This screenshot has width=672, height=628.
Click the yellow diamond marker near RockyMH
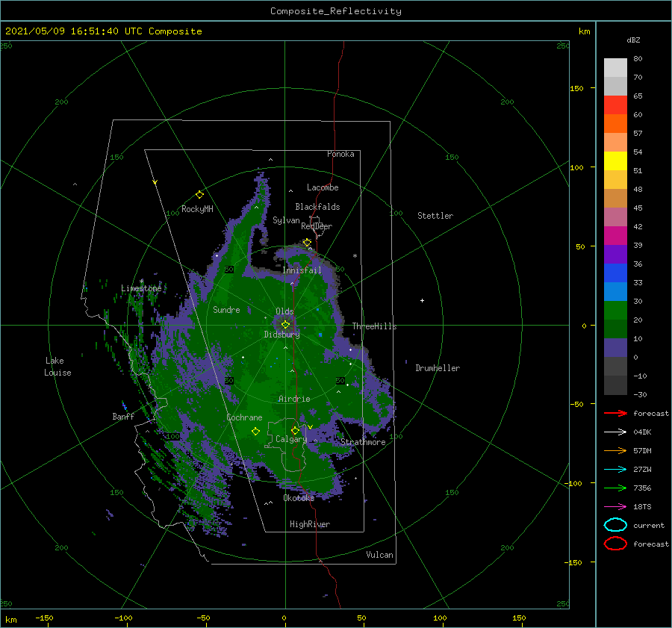click(x=199, y=195)
